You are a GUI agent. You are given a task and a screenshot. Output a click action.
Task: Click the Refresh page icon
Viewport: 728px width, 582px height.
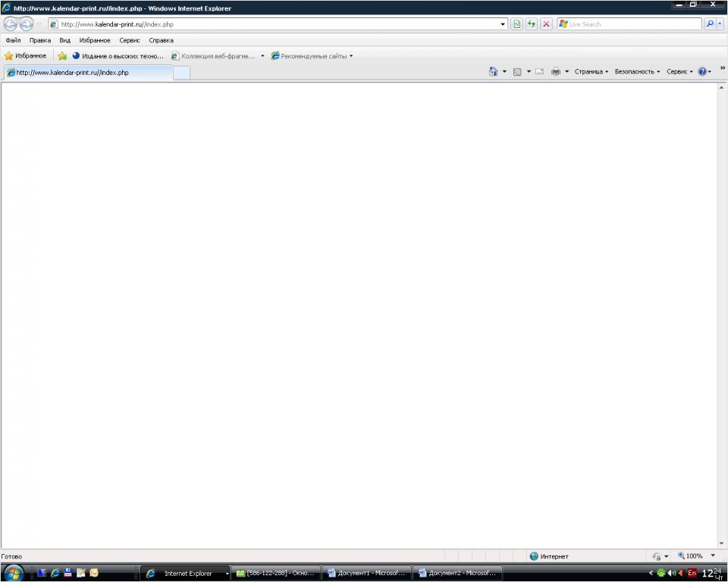point(531,24)
